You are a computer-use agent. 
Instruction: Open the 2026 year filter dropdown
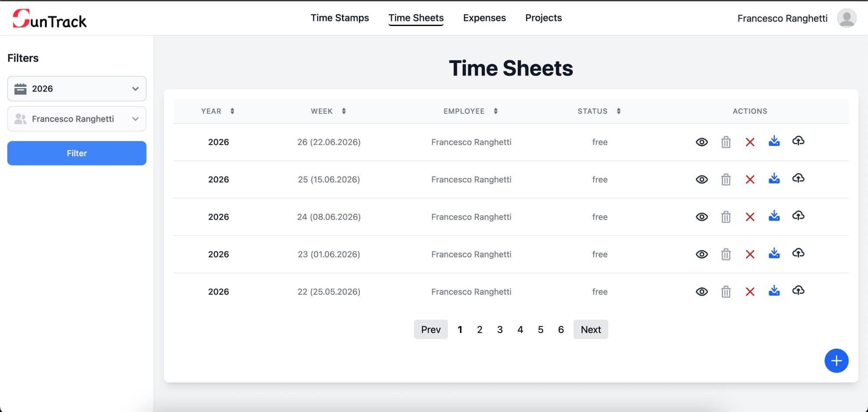point(77,89)
